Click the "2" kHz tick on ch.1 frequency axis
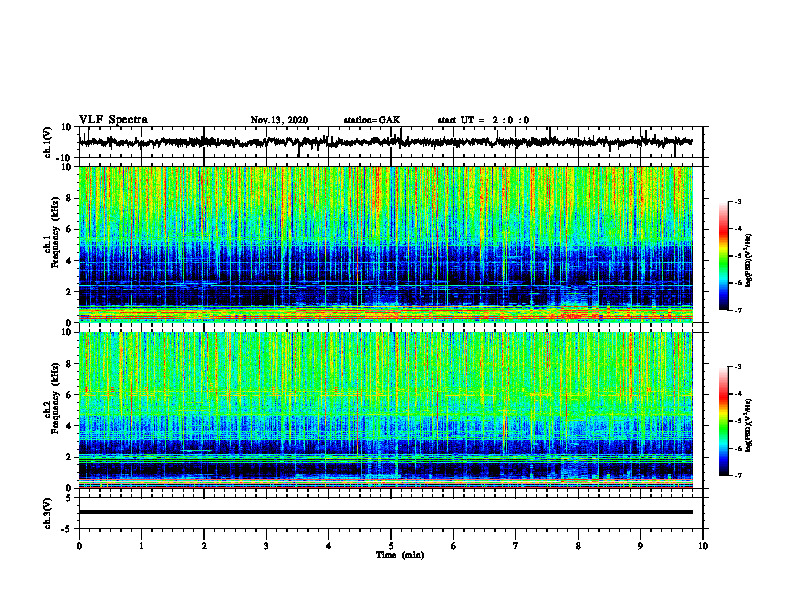 pyautogui.click(x=69, y=291)
